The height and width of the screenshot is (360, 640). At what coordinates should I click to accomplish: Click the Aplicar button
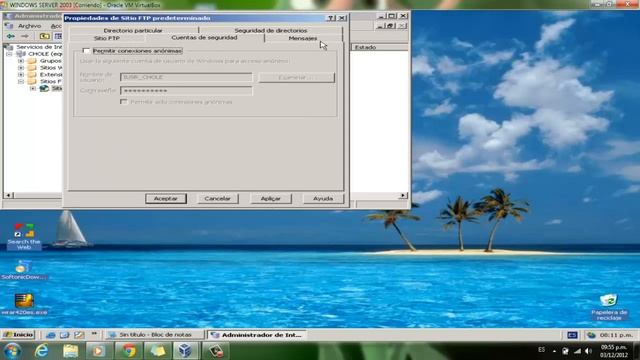pos(271,198)
